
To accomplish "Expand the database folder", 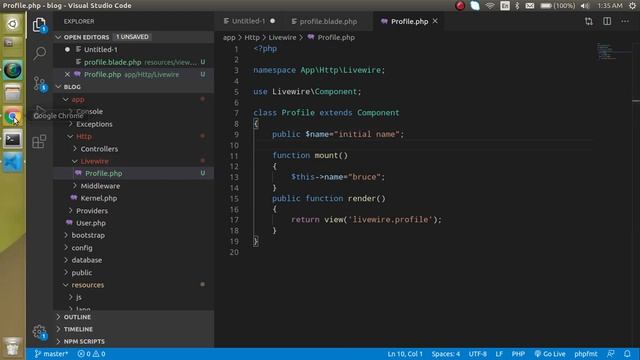I will coord(133,260).
